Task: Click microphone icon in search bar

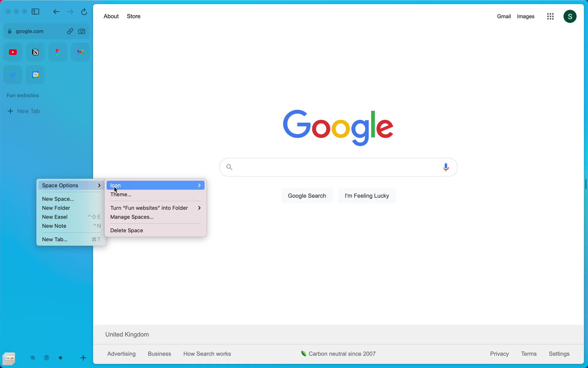Action: pyautogui.click(x=446, y=167)
